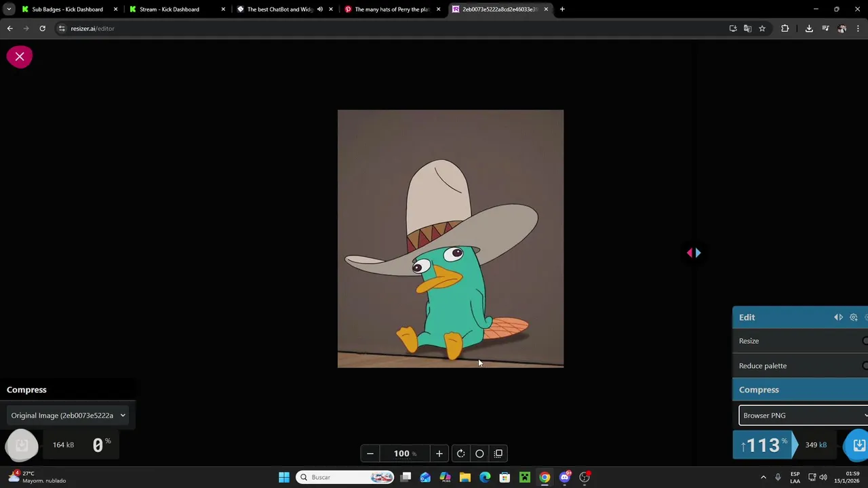The width and height of the screenshot is (868, 488).
Task: Open the Windows Start menu
Action: click(x=284, y=477)
